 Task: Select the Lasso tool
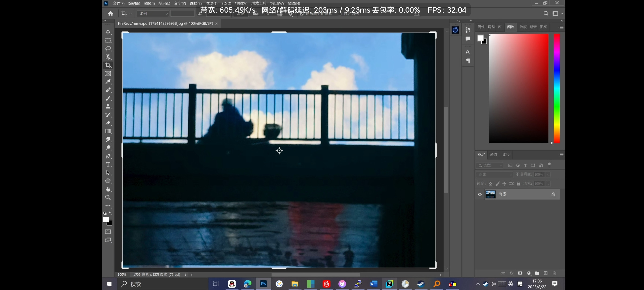point(108,49)
